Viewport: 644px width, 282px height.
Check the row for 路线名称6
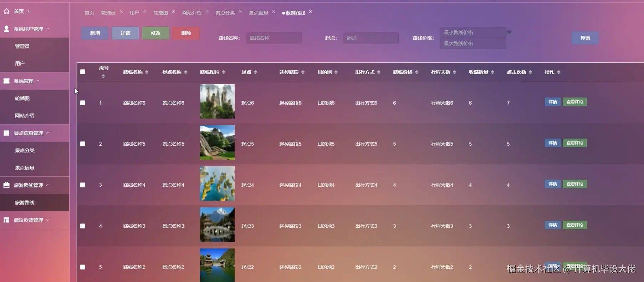pos(83,103)
